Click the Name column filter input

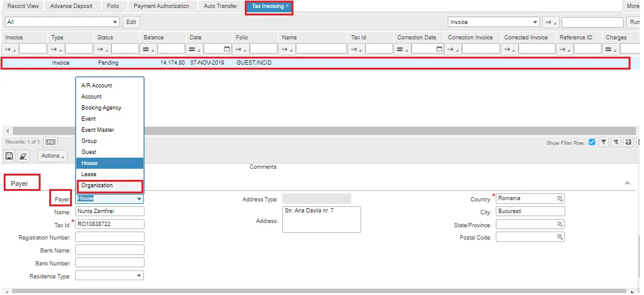tap(321, 49)
